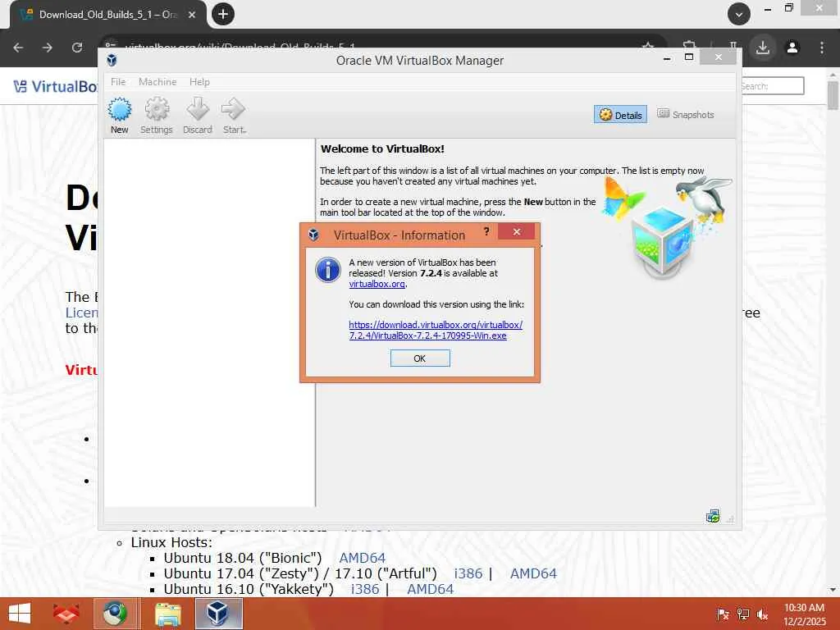Click the browser page vertical scrollbar thumb

tap(833, 95)
